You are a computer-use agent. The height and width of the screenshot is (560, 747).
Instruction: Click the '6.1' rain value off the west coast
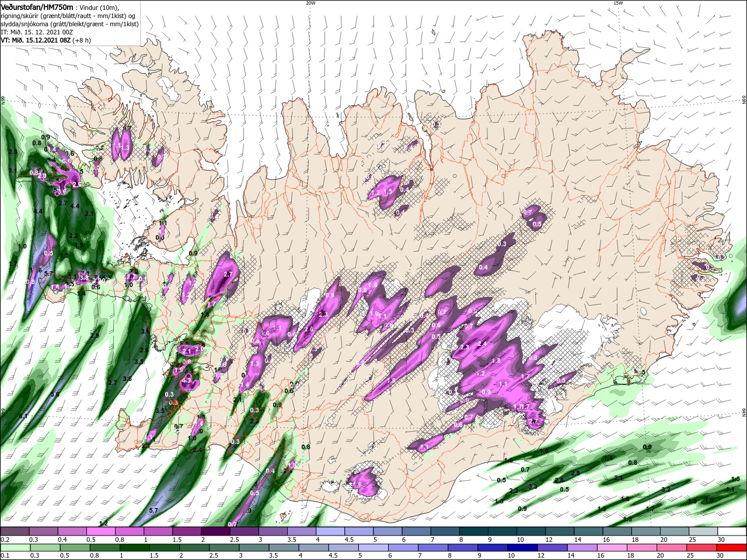click(23, 416)
